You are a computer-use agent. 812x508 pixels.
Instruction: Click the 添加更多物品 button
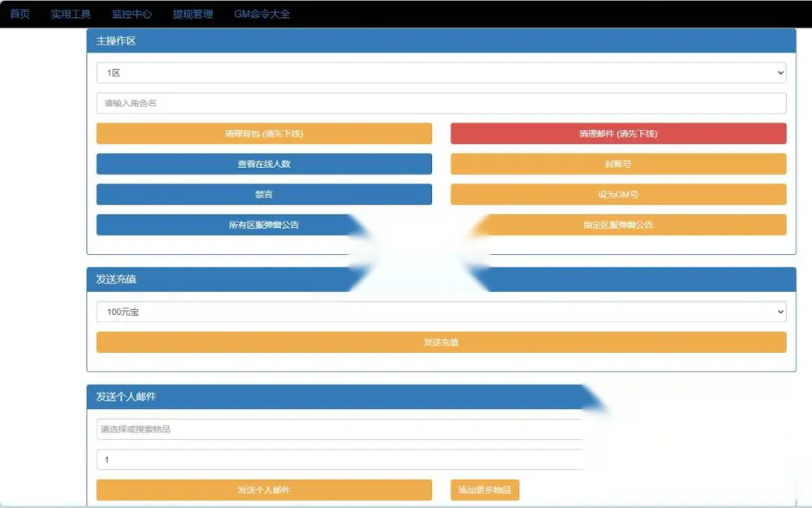coord(485,490)
